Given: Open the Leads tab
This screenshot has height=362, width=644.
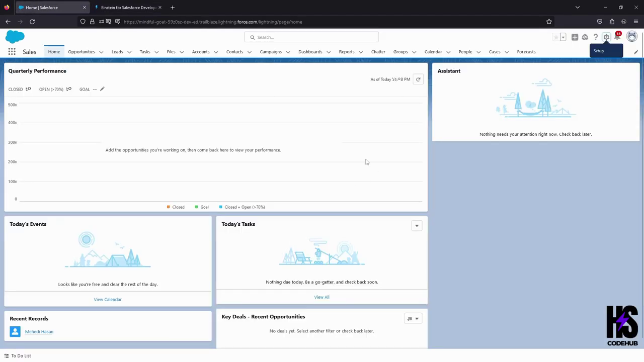Looking at the screenshot, I should 117,52.
